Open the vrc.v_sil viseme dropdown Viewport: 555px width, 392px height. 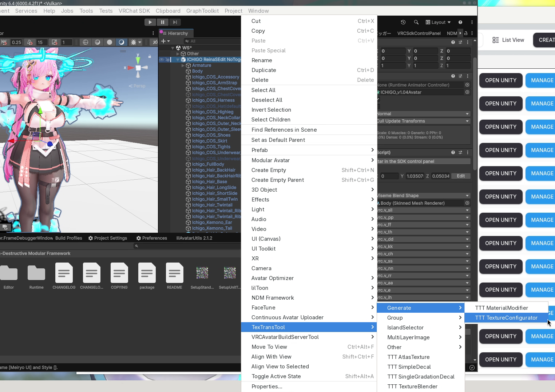coord(424,210)
